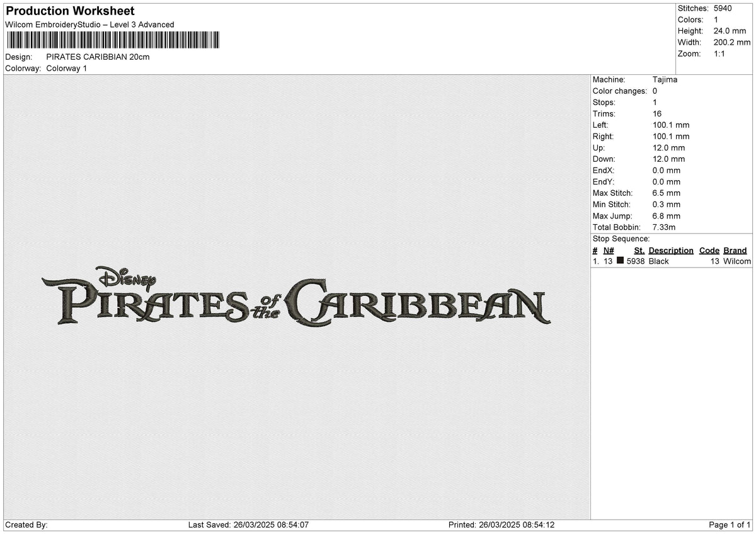
Task: Click 'Wilcom EmbroideryStudio – Level 3 Advanced' text
Action: [x=89, y=25]
